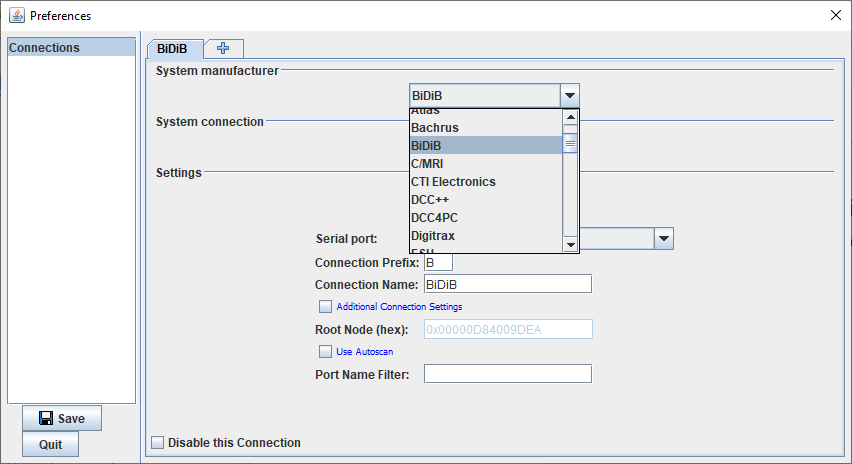Check Disable this Connection
The width and height of the screenshot is (852, 464).
157,442
